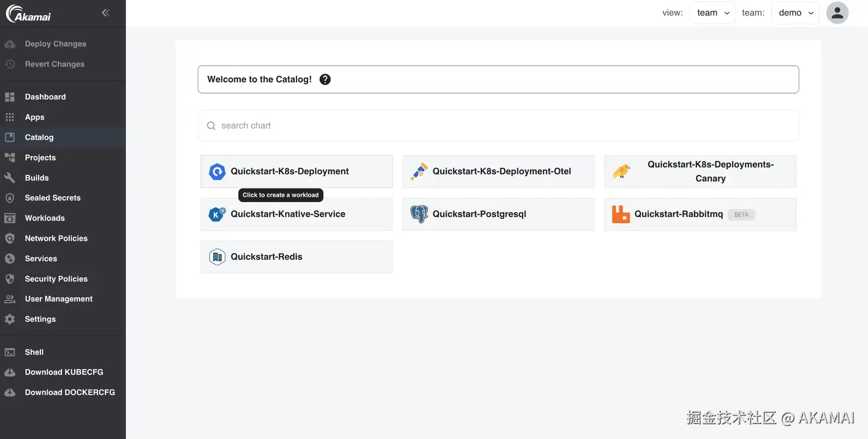Viewport: 868px width, 439px height.
Task: Click the Download DOCKERCFG cloud icon
Action: (10, 393)
